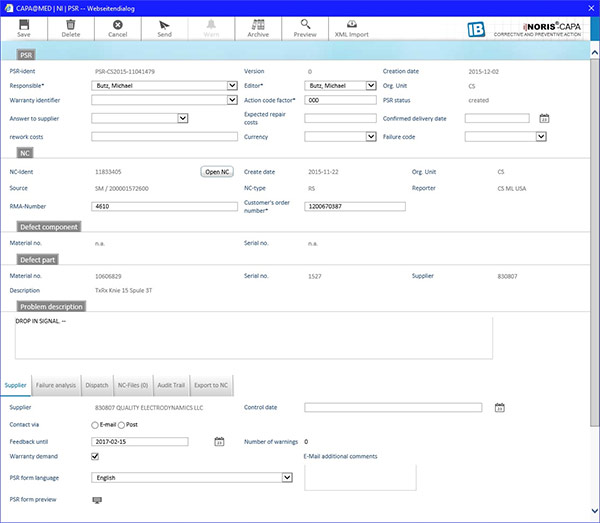Click the NC-ident value 11833405

pos(108,172)
